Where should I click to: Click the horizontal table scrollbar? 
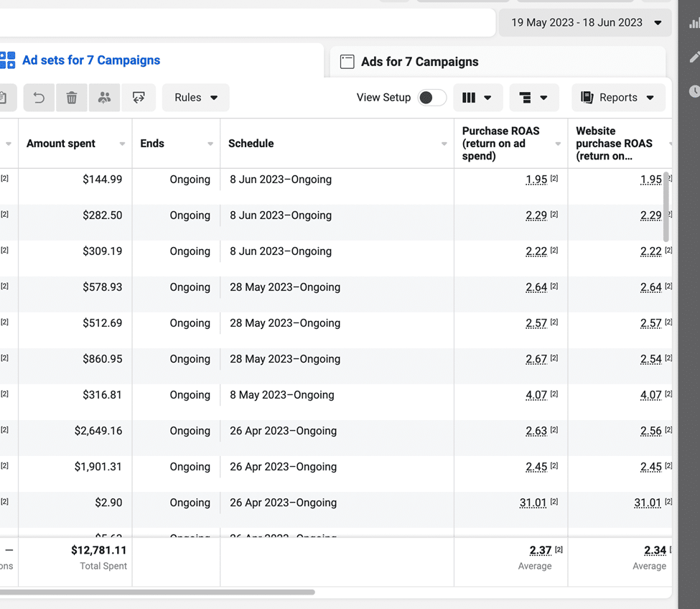coord(157,592)
